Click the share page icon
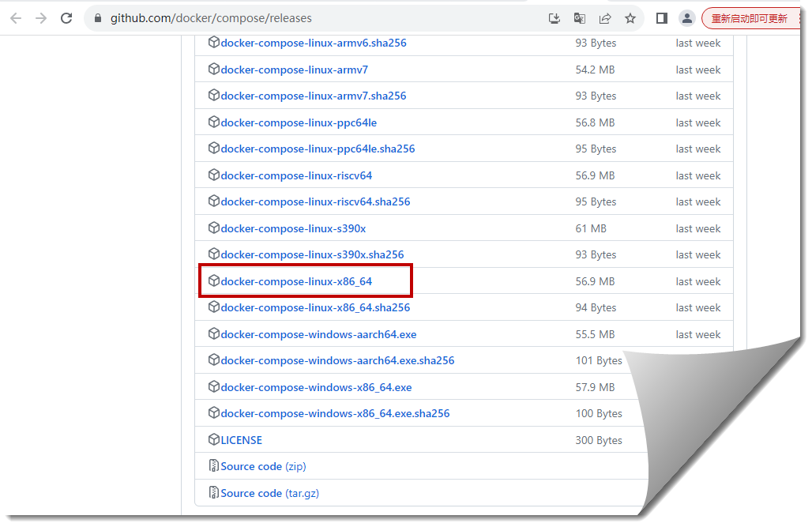Screen dimensions: 812x527 point(605,19)
